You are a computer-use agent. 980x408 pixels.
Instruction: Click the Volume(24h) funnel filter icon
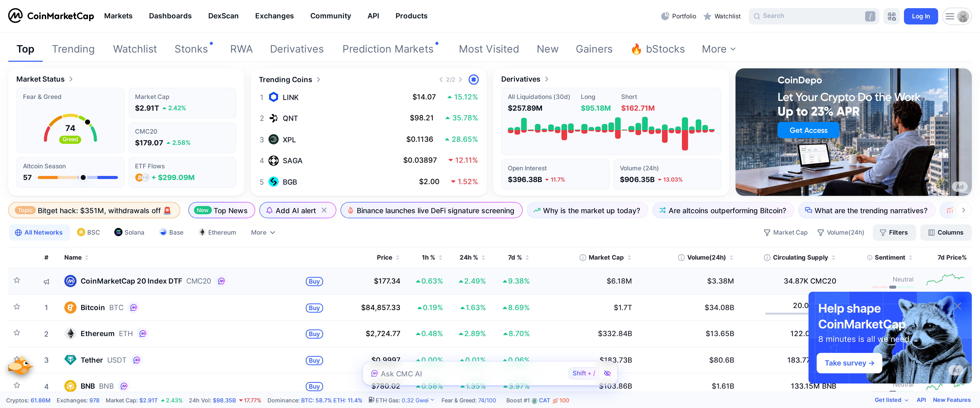point(820,232)
